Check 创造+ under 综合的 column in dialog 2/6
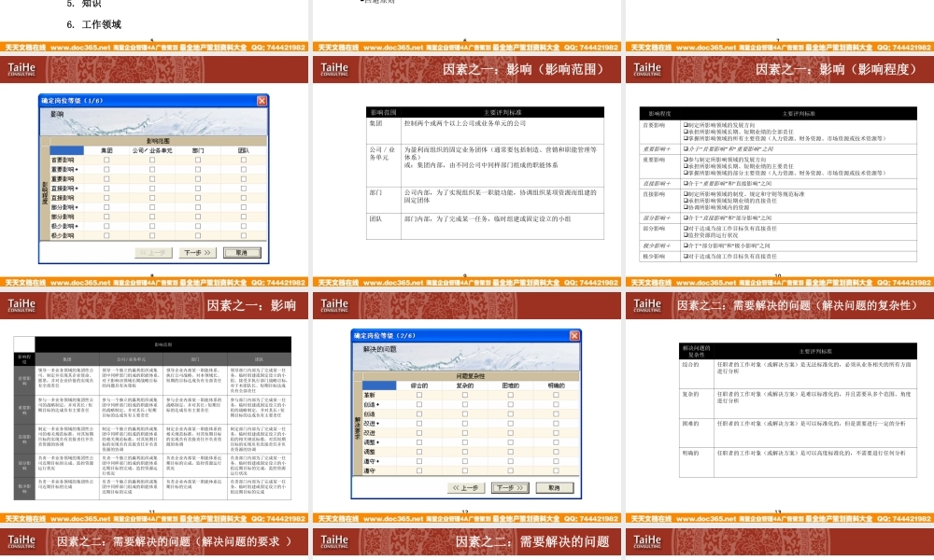 tap(419, 405)
